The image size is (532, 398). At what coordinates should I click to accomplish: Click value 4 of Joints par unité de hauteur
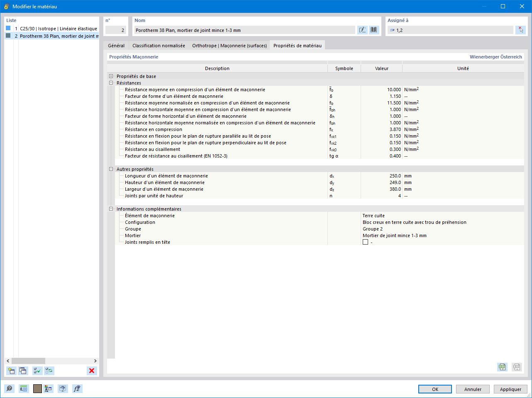400,196
